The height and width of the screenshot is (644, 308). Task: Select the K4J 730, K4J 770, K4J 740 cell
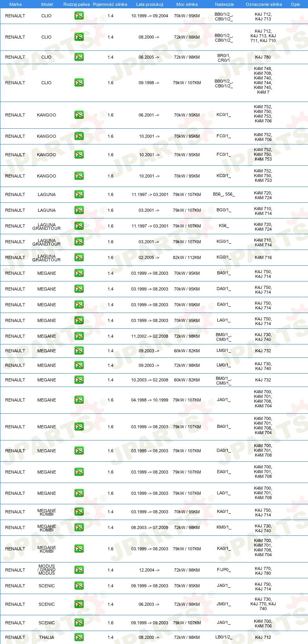[x=263, y=604]
